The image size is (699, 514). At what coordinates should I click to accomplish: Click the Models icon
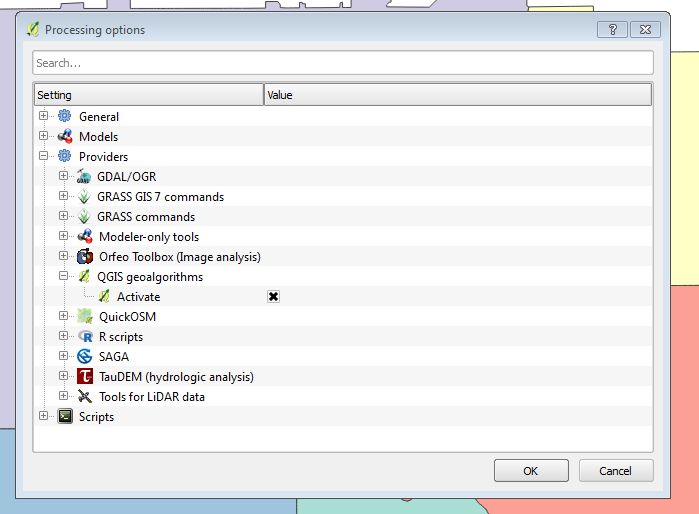point(65,136)
